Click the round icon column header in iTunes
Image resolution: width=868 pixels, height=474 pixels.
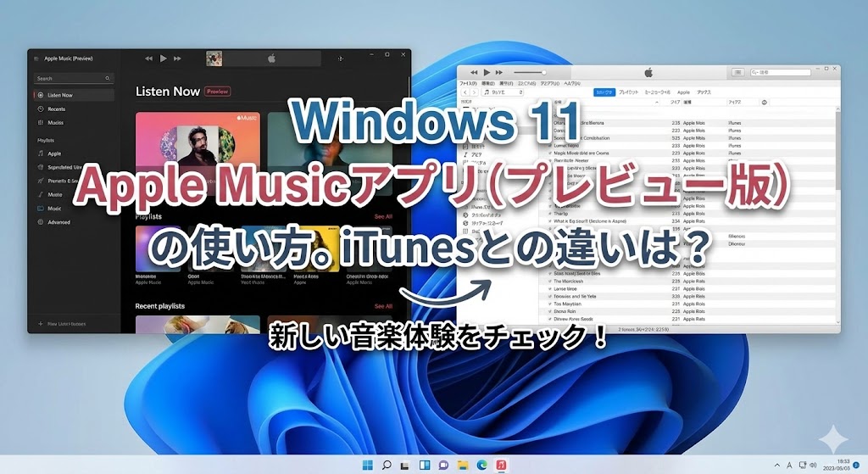(765, 103)
